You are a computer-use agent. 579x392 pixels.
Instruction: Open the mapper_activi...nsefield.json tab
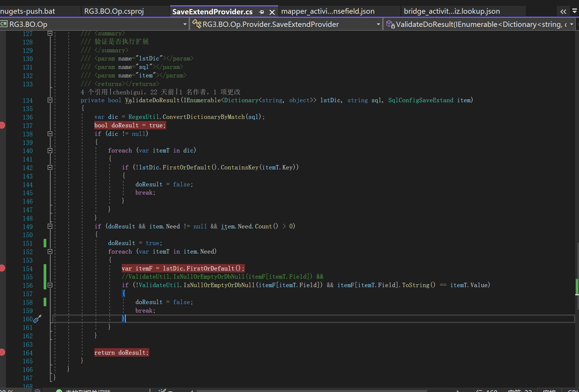pyautogui.click(x=328, y=11)
